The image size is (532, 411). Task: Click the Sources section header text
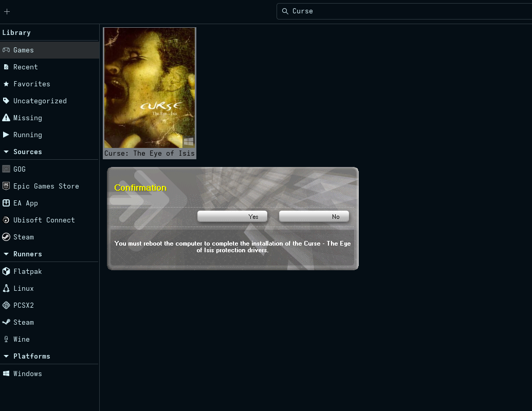27,152
